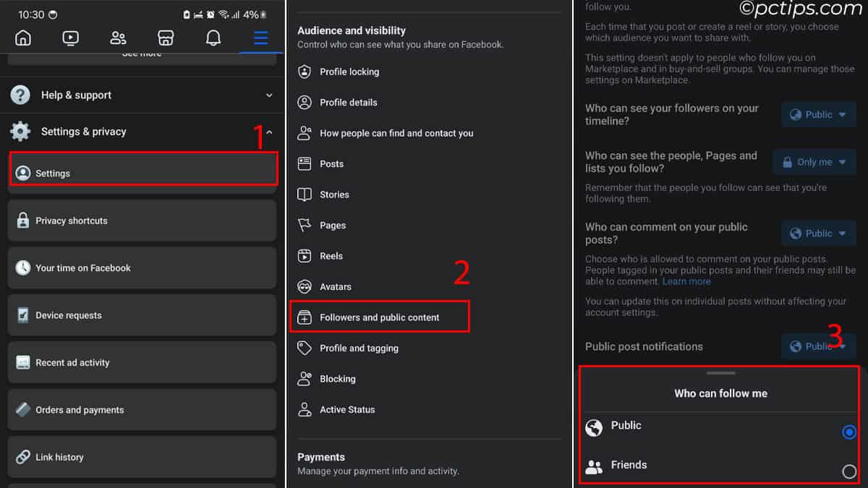Click the Link history chain icon

[23, 457]
